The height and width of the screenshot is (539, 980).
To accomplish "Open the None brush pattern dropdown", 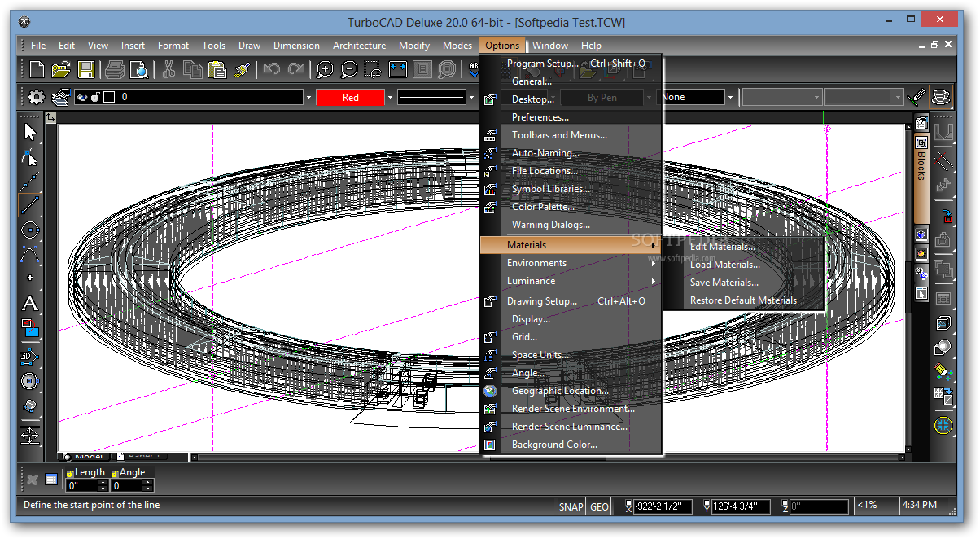I will [730, 98].
